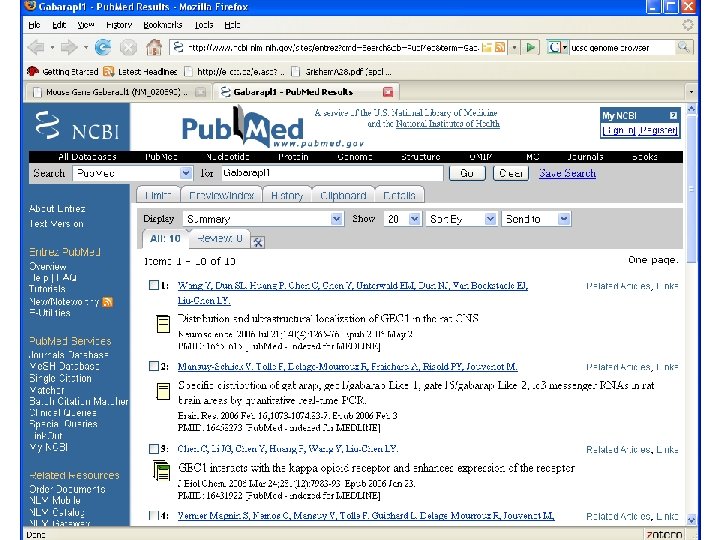Follow the Save Search link
This screenshot has width=720, height=540.
point(567,173)
